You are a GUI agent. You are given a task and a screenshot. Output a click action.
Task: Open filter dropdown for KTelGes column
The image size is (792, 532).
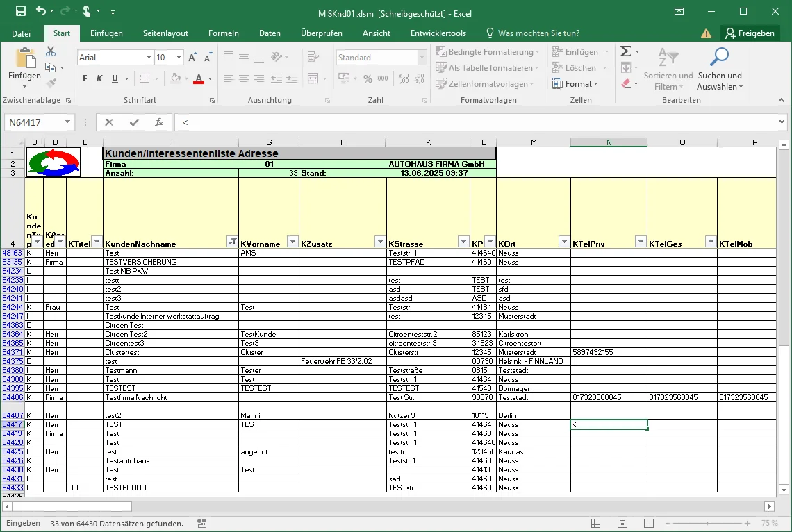(711, 242)
